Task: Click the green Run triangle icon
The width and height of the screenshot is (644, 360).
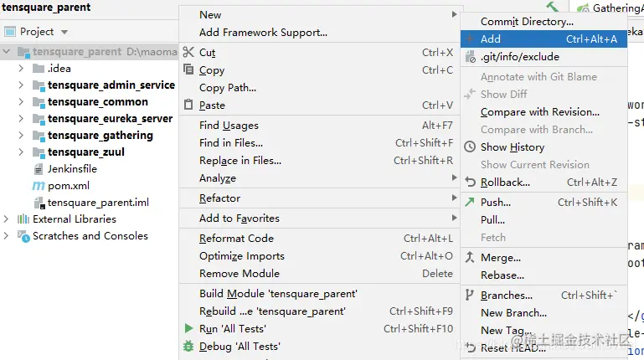Action: [188, 328]
